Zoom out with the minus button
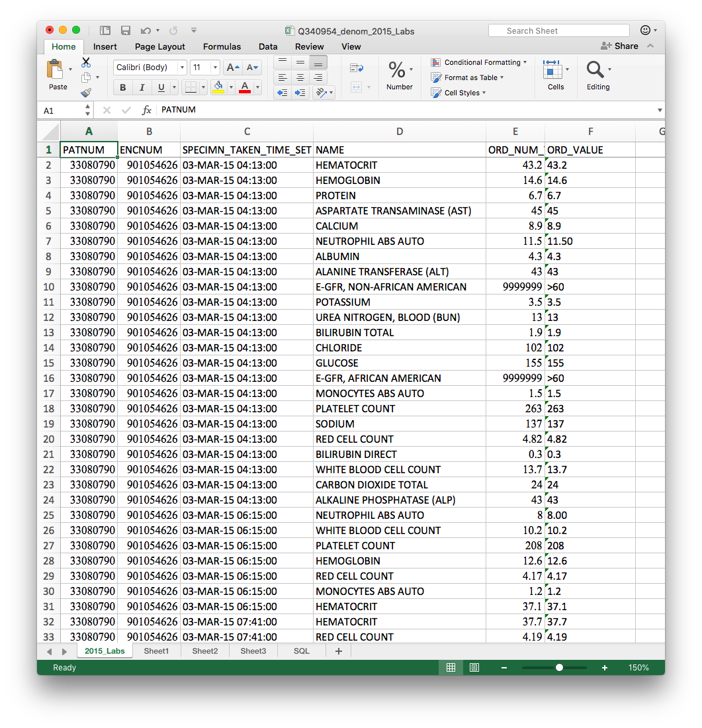Viewport: 702px width, 728px height. point(504,668)
